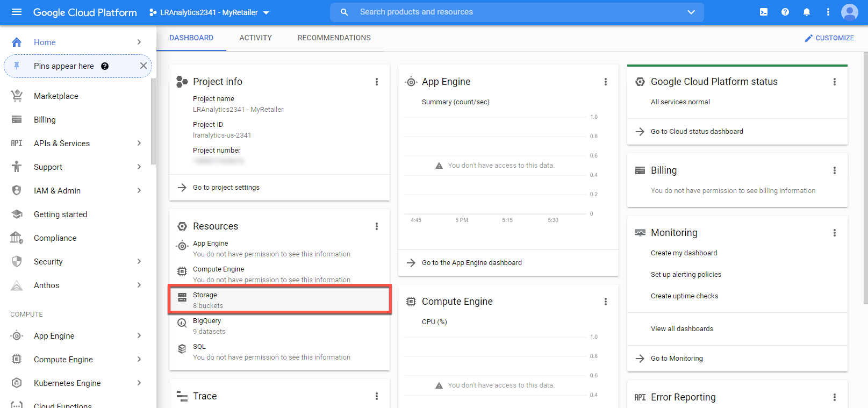Viewport: 868px width, 408px height.
Task: Select Marketplace in the sidebar
Action: 56,96
